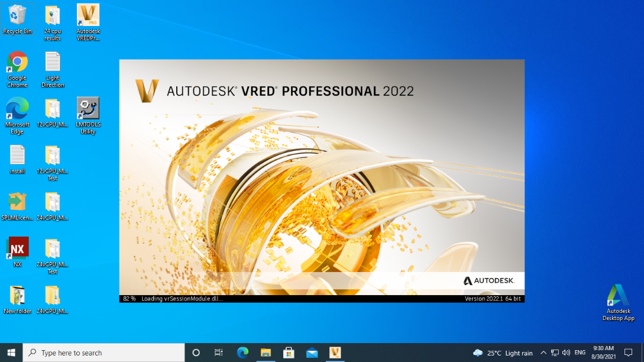Open File Explorer from the taskbar
This screenshot has height=362, width=644.
coord(266,353)
